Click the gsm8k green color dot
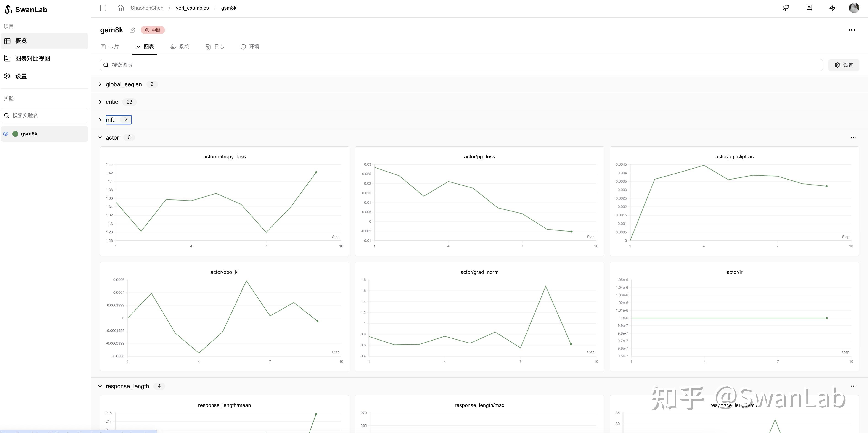The image size is (868, 433). 15,134
